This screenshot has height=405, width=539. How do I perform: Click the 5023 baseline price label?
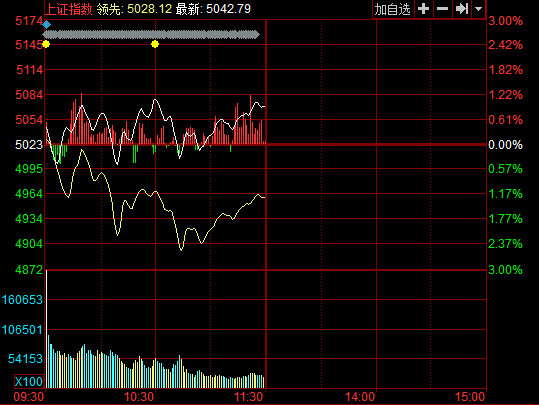click(29, 145)
